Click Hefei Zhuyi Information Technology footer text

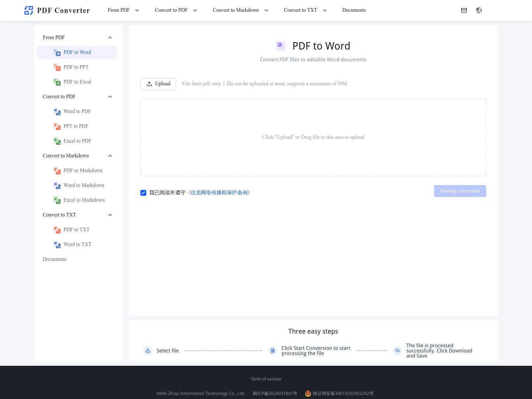(x=201, y=393)
